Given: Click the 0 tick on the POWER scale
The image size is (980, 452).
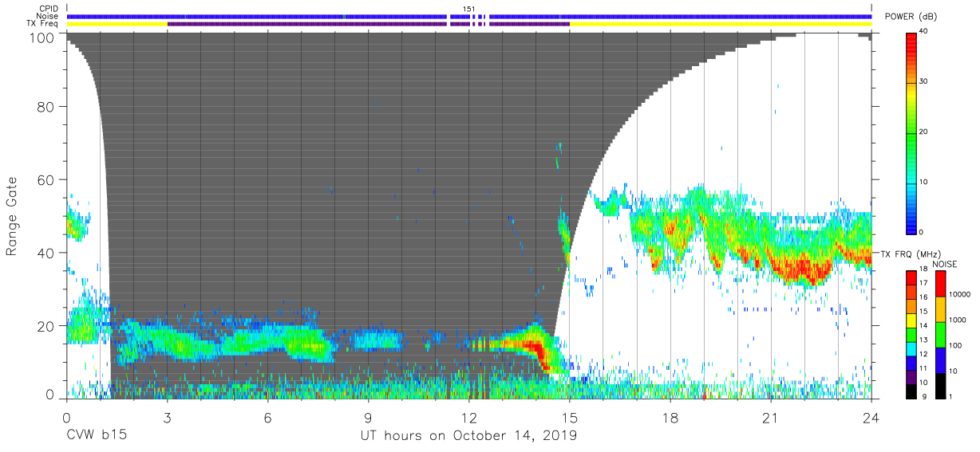Looking at the screenshot, I should (x=922, y=232).
